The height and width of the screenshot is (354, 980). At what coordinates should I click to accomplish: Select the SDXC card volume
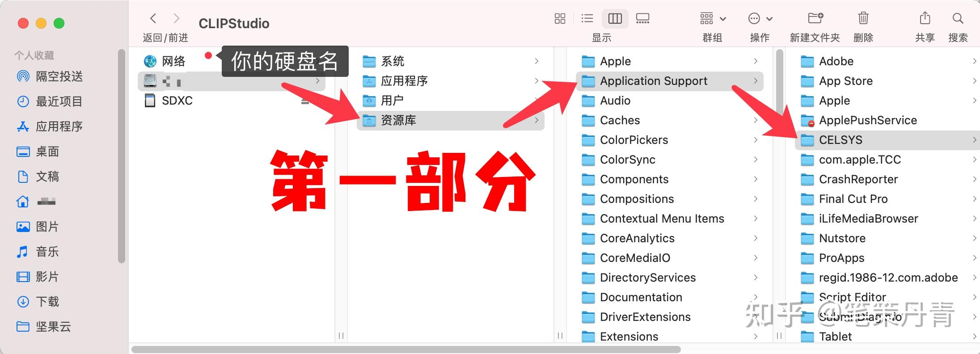[x=169, y=101]
